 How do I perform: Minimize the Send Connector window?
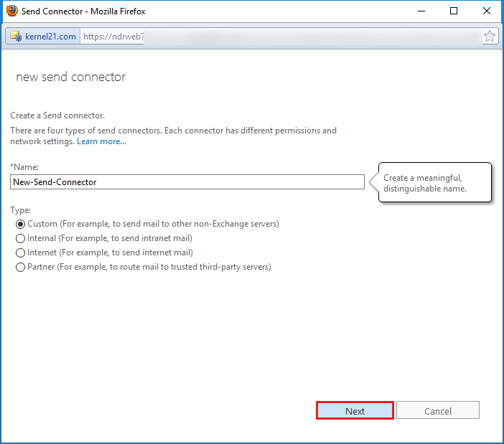coord(421,11)
